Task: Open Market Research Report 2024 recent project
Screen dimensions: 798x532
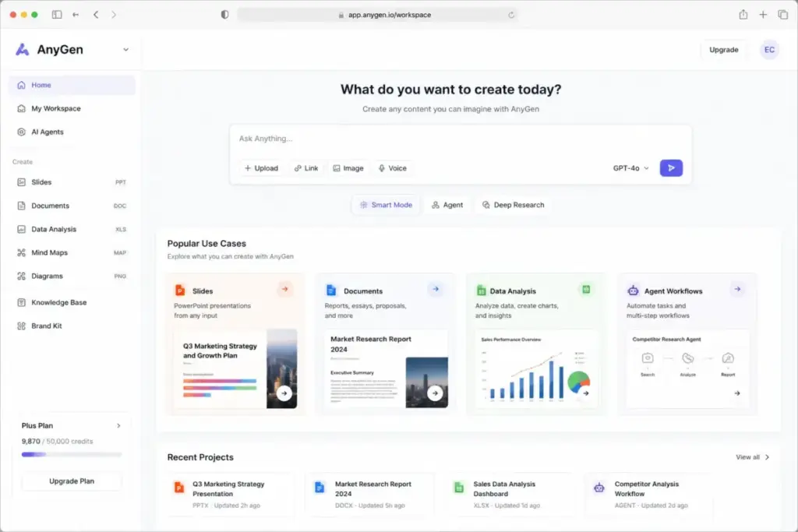Action: pos(372,495)
